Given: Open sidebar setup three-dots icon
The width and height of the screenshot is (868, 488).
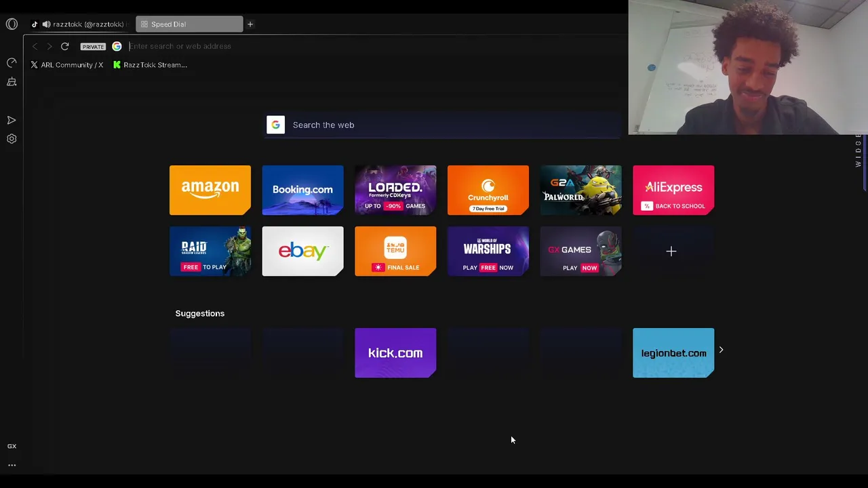Looking at the screenshot, I should point(12,466).
